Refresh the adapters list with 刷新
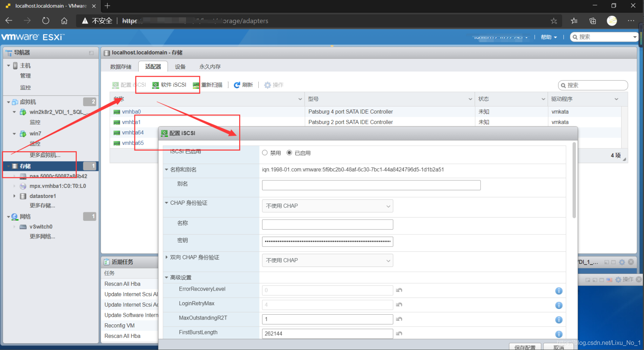Viewport: 644px width, 350px height. [x=243, y=85]
